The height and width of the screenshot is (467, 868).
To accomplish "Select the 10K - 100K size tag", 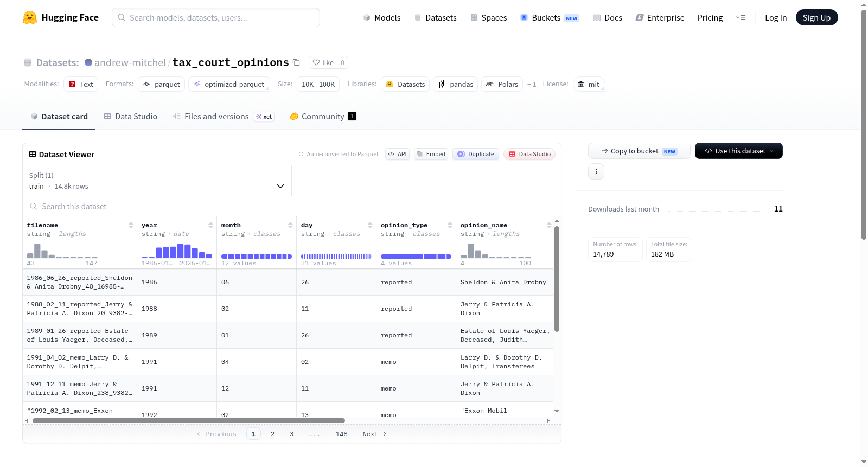I will (x=318, y=84).
